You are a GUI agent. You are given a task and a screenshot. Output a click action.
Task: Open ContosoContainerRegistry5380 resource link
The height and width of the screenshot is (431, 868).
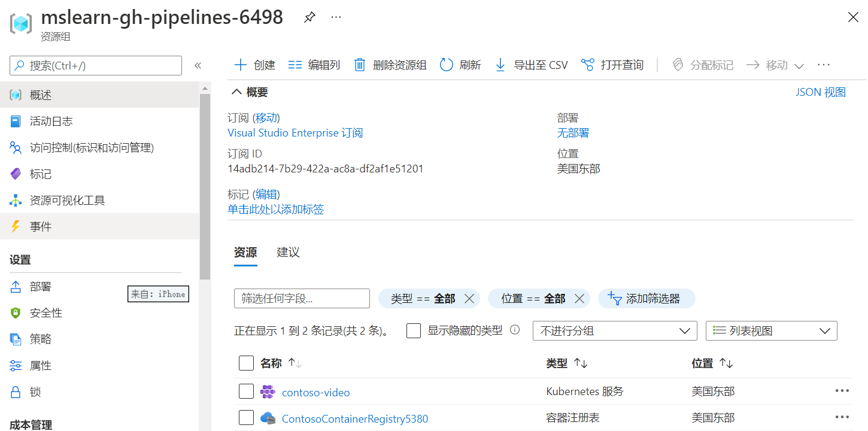(355, 419)
